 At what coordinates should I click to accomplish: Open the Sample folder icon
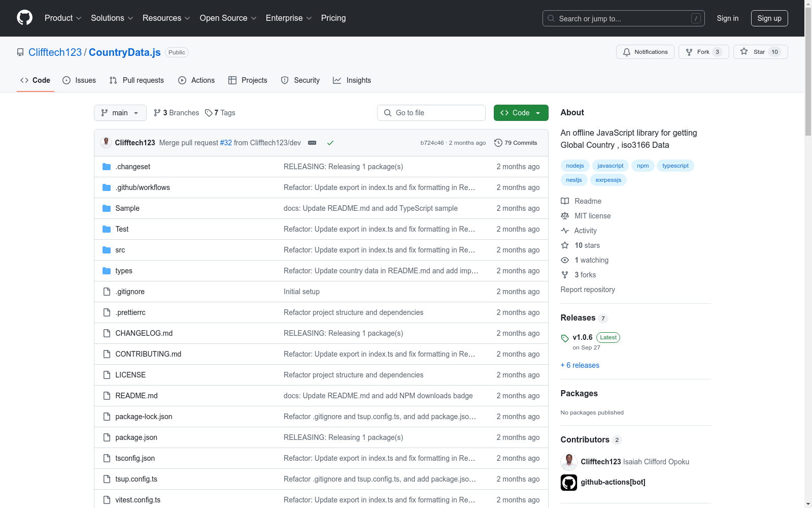(x=107, y=208)
